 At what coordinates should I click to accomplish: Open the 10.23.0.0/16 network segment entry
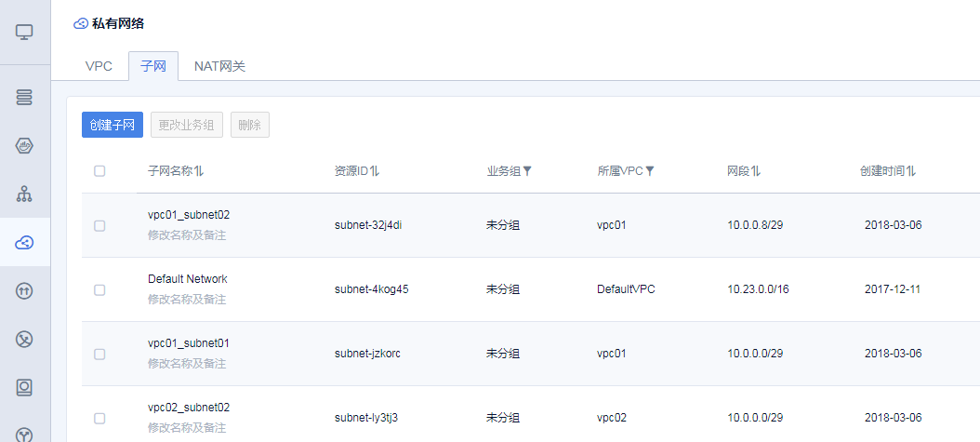click(x=759, y=289)
